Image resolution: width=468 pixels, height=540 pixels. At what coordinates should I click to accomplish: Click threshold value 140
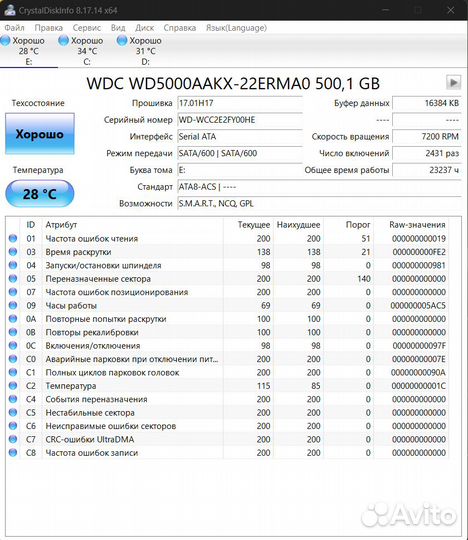click(364, 279)
